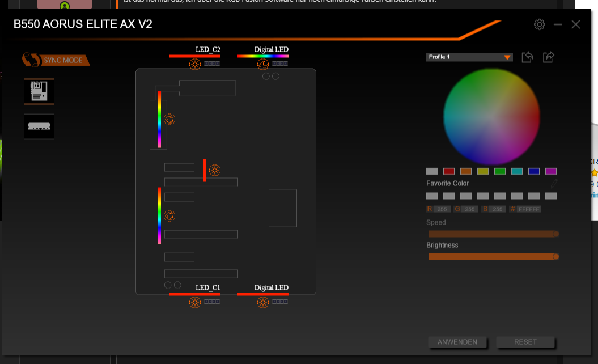Click the Favorite Color edit pencil icon
This screenshot has width=598, height=364.
point(554,184)
